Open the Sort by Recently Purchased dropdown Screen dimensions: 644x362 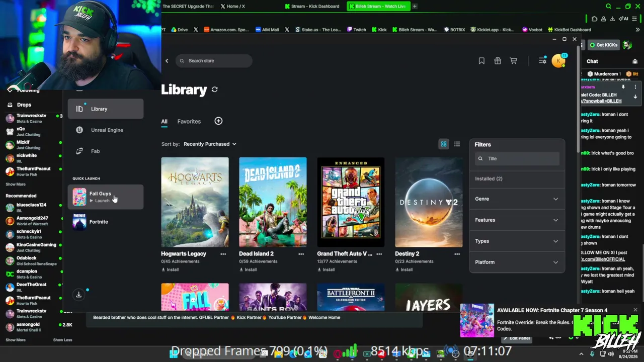[210, 144]
